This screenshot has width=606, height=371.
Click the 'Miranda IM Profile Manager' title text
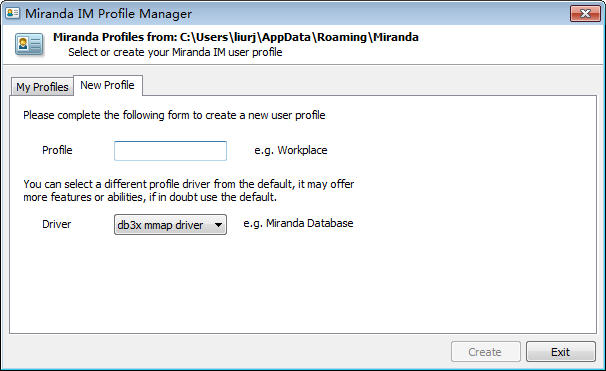[x=108, y=14]
